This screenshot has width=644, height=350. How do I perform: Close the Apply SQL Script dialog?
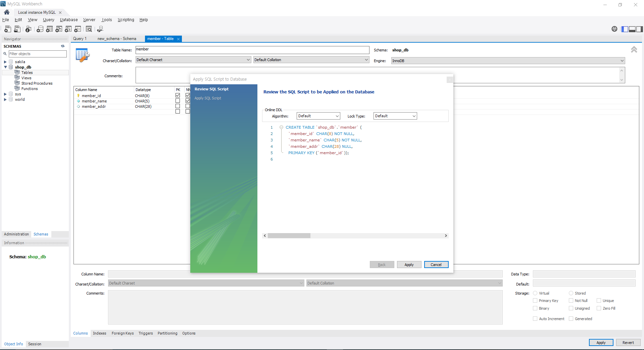pyautogui.click(x=450, y=80)
